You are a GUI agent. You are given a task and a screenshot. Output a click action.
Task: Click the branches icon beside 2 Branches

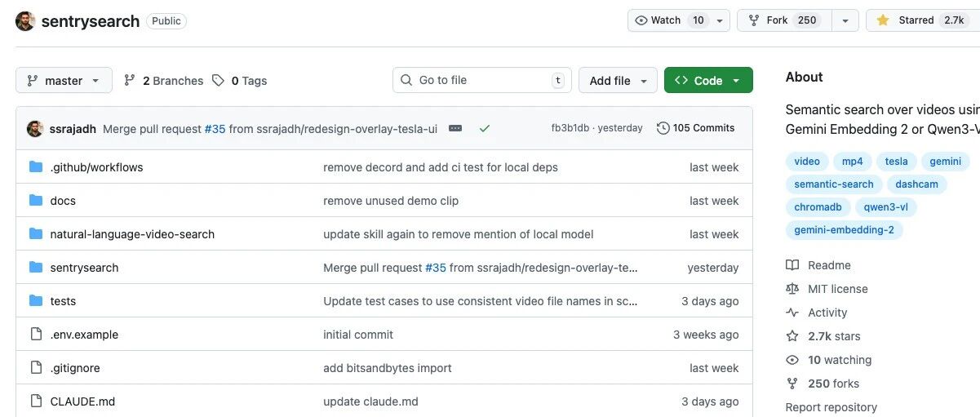click(x=130, y=81)
